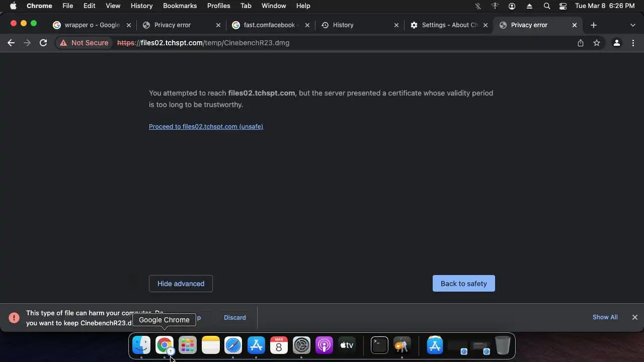Click the Bluetooth off menu bar icon
The height and width of the screenshot is (362, 644).
click(x=478, y=6)
